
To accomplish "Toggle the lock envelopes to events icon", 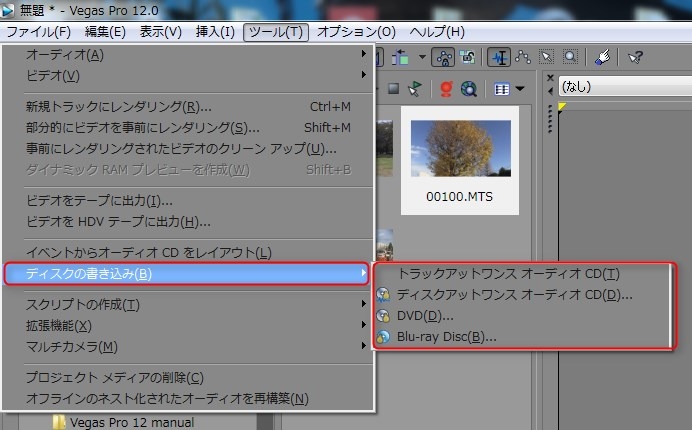I will pos(443,57).
